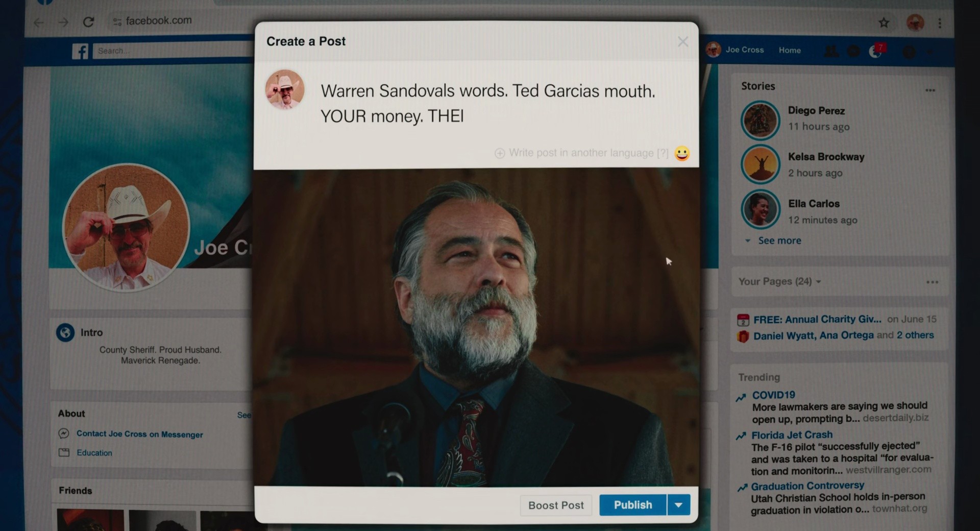Click the Facebook logo icon
The width and height of the screenshot is (980, 531).
tap(80, 51)
